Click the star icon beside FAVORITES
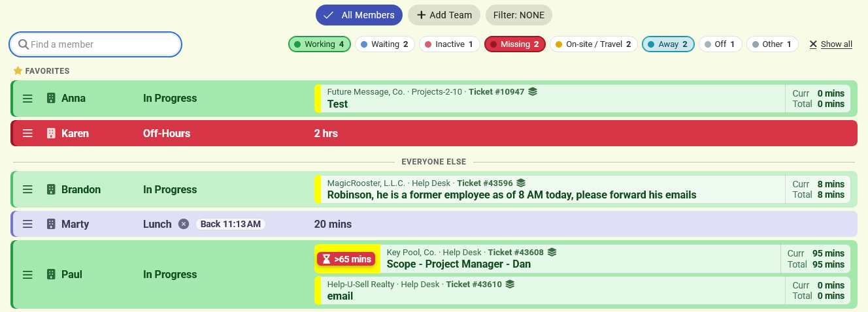The height and width of the screenshot is (312, 868). [18, 70]
